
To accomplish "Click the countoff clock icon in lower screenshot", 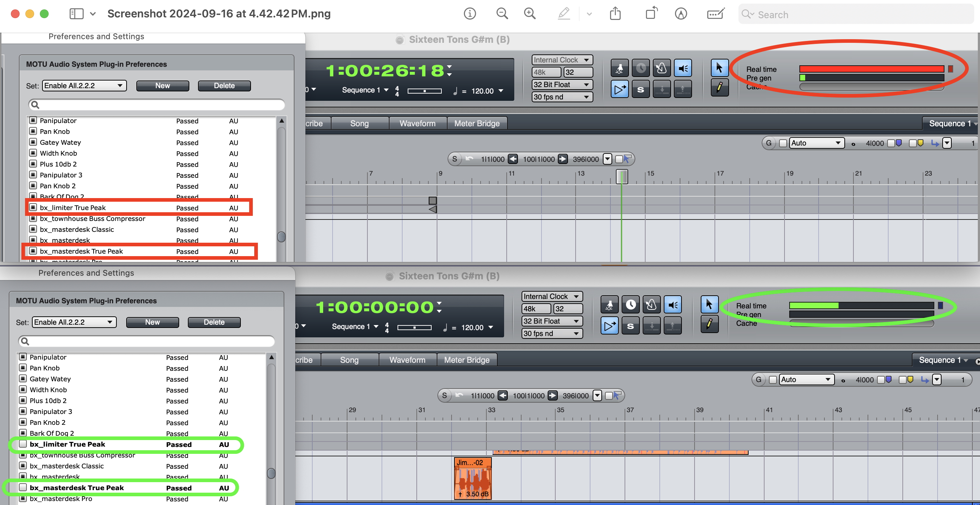I will click(630, 304).
